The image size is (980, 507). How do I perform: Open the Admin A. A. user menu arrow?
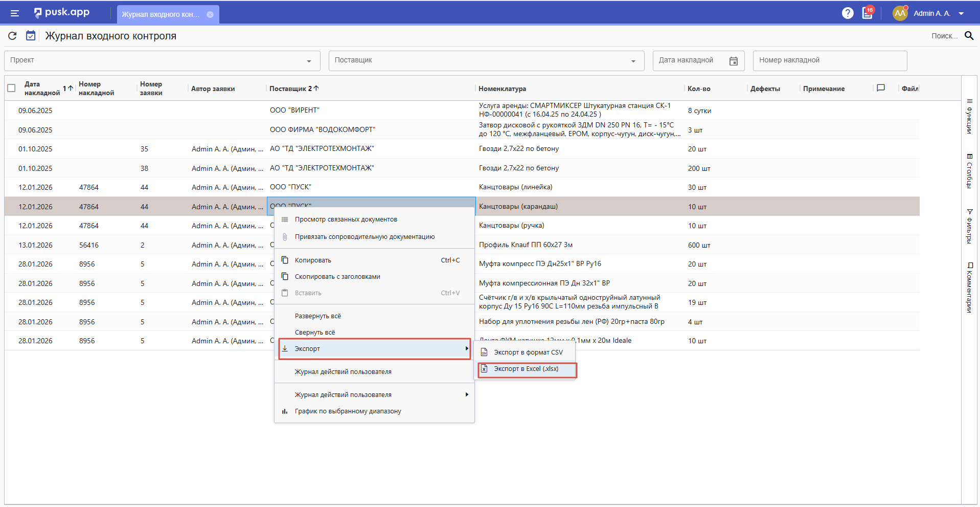click(961, 14)
